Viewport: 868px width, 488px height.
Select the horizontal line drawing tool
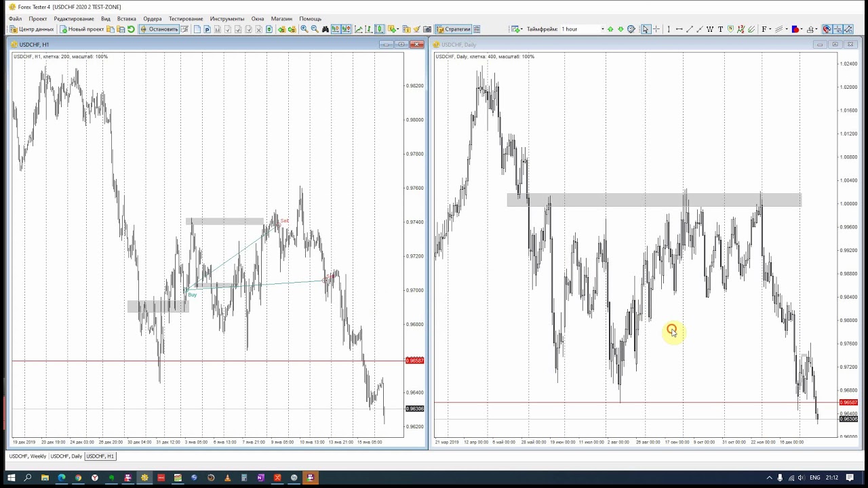[679, 29]
